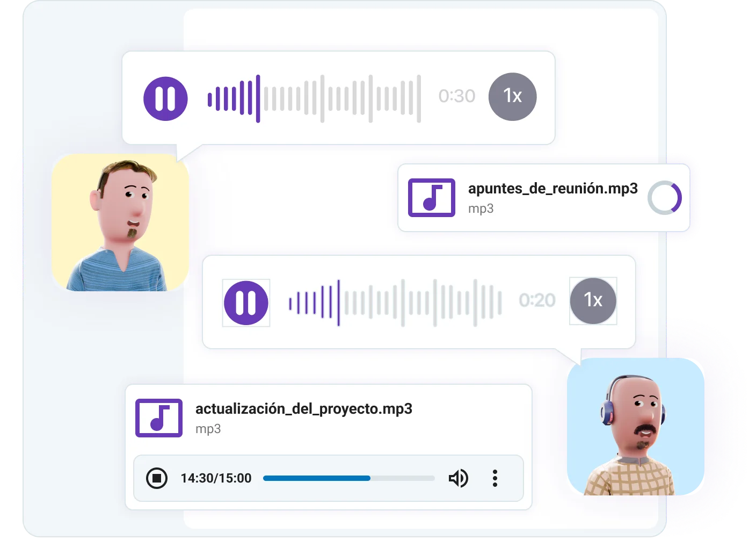The width and height of the screenshot is (756, 547).
Task: Click the music file icon for apuntes_de_reunión.mp3
Action: 432,198
